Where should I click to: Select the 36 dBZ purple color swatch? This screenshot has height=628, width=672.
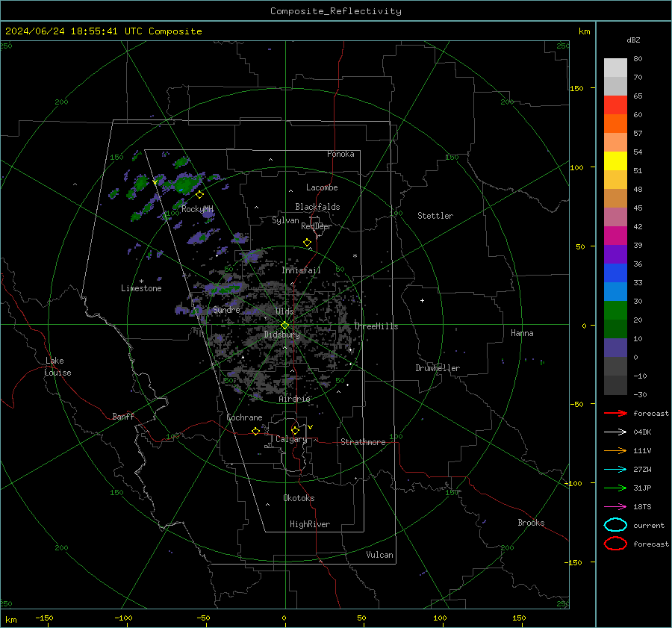tap(615, 254)
